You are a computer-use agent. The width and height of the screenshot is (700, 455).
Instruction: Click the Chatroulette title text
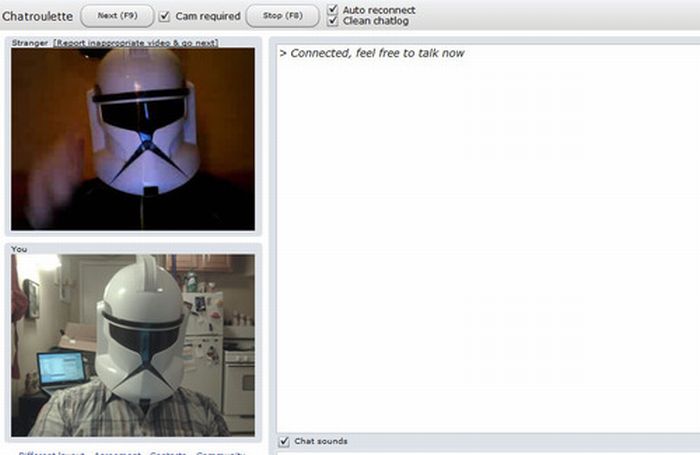point(38,17)
